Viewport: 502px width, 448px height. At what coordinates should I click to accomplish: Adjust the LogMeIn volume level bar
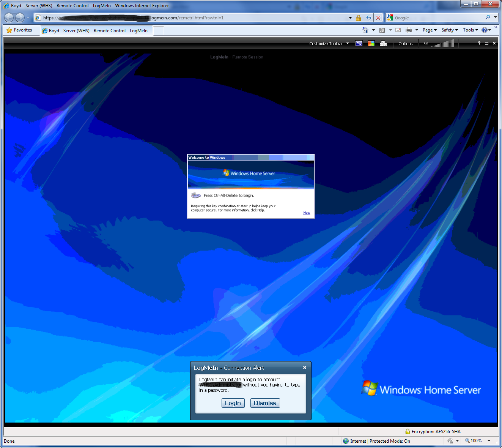pyautogui.click(x=442, y=43)
